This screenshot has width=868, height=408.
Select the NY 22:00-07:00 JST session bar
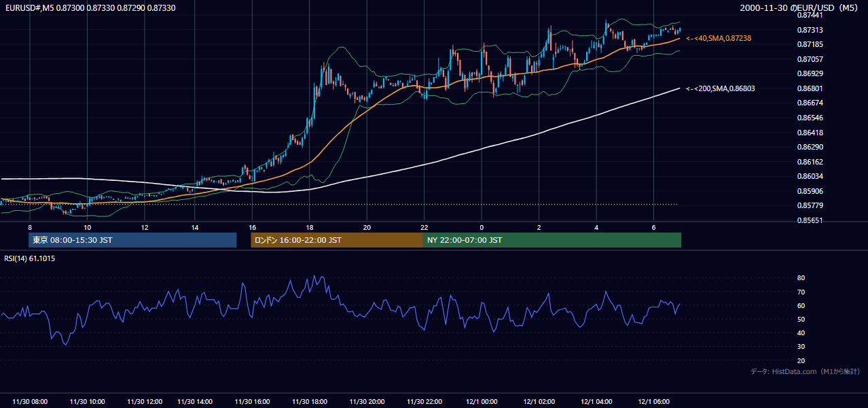pos(552,240)
